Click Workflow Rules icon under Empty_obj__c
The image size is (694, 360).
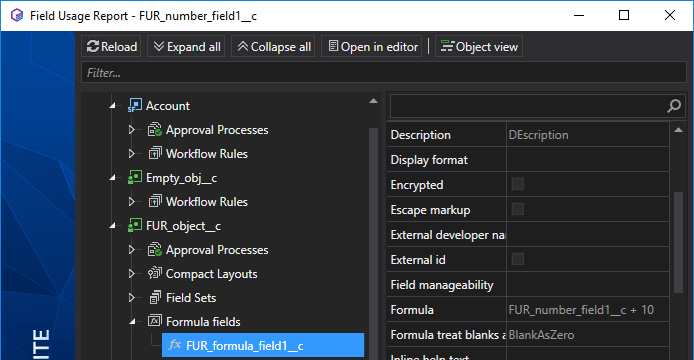point(154,201)
